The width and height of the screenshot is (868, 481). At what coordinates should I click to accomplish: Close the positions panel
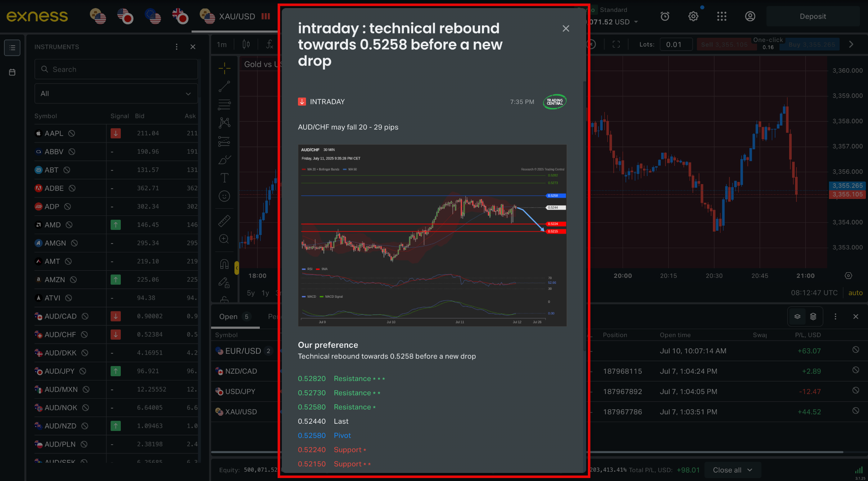(x=856, y=316)
